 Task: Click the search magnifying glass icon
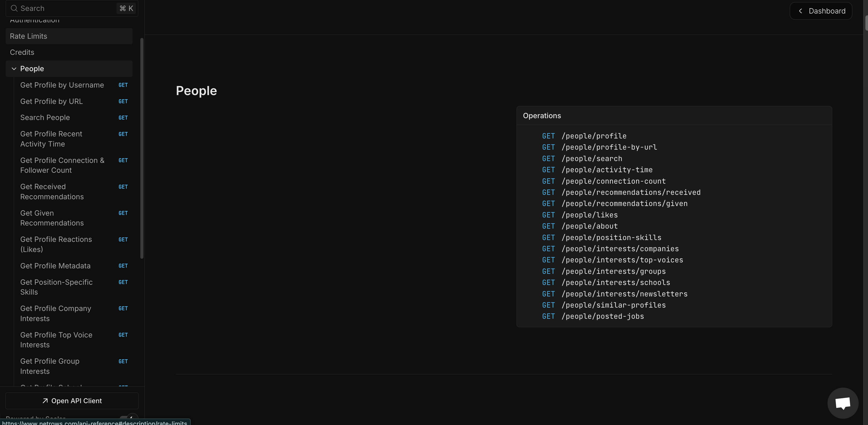click(x=14, y=8)
